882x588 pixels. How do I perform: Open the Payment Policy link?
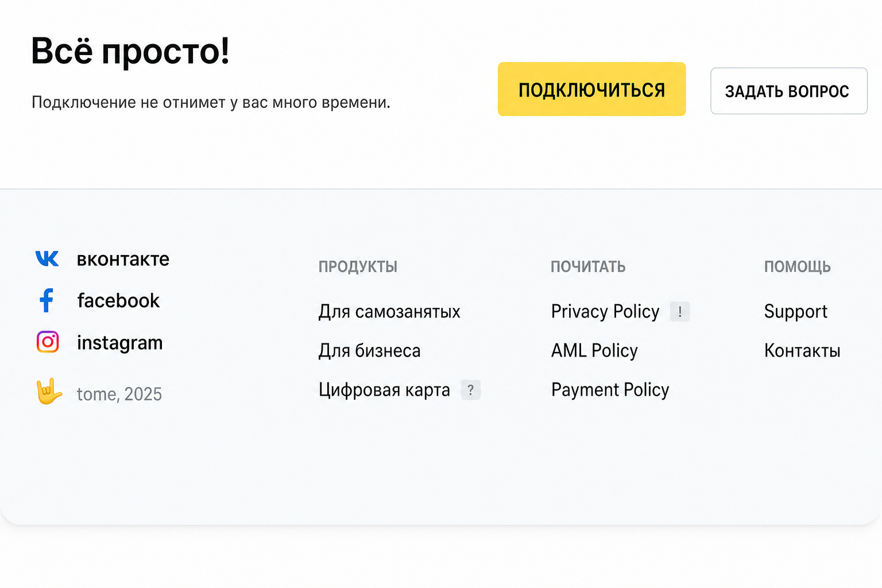pos(610,390)
